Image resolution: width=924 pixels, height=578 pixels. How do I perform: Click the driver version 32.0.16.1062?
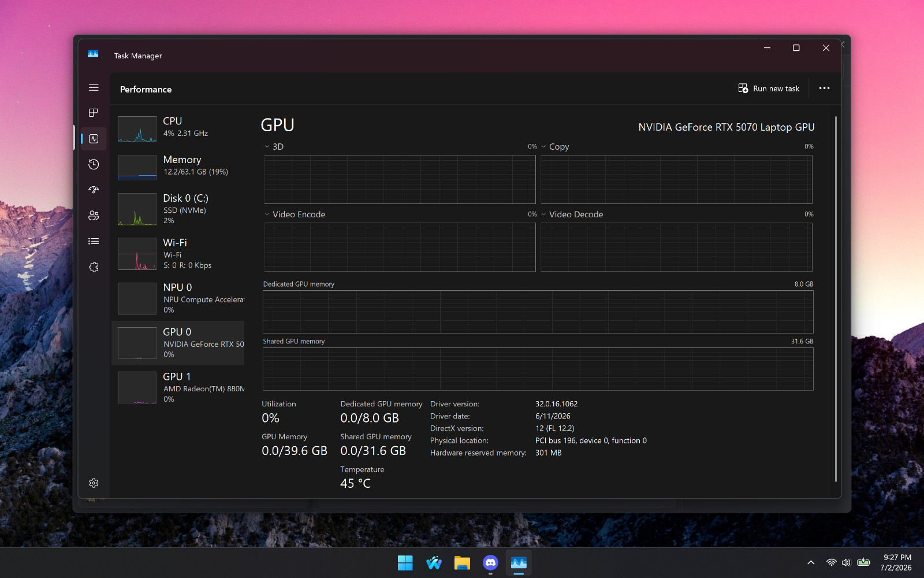point(556,404)
